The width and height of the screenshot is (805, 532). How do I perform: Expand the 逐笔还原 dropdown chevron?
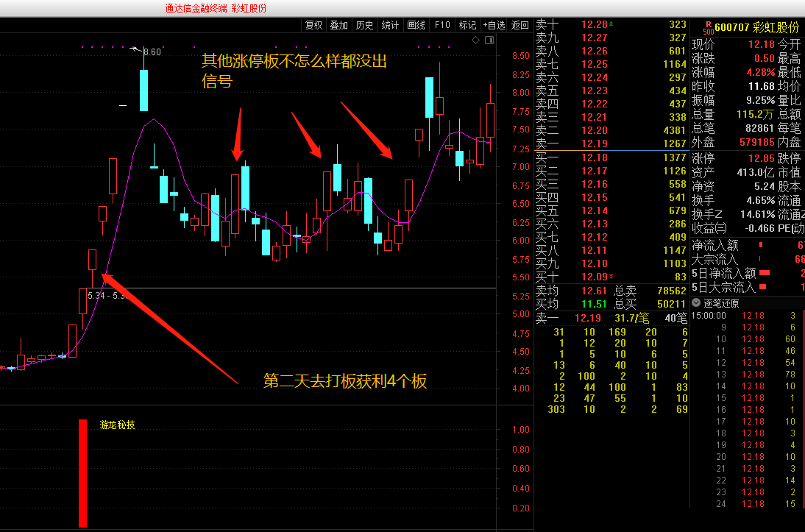click(696, 302)
